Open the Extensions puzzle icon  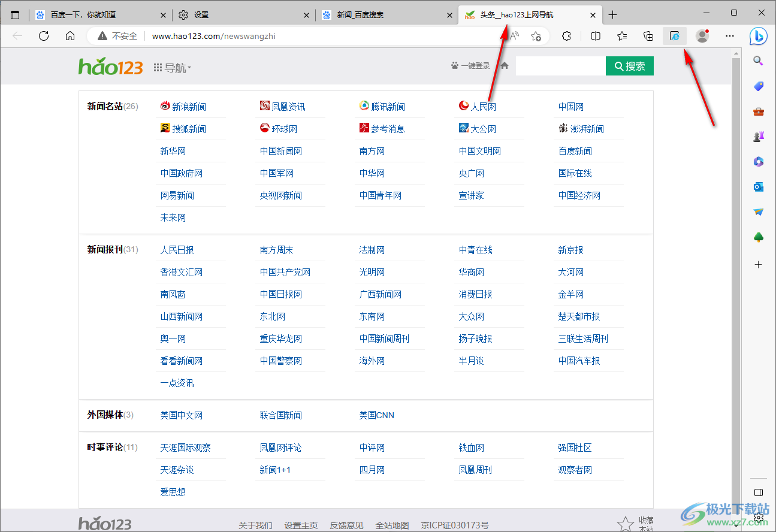[567, 36]
